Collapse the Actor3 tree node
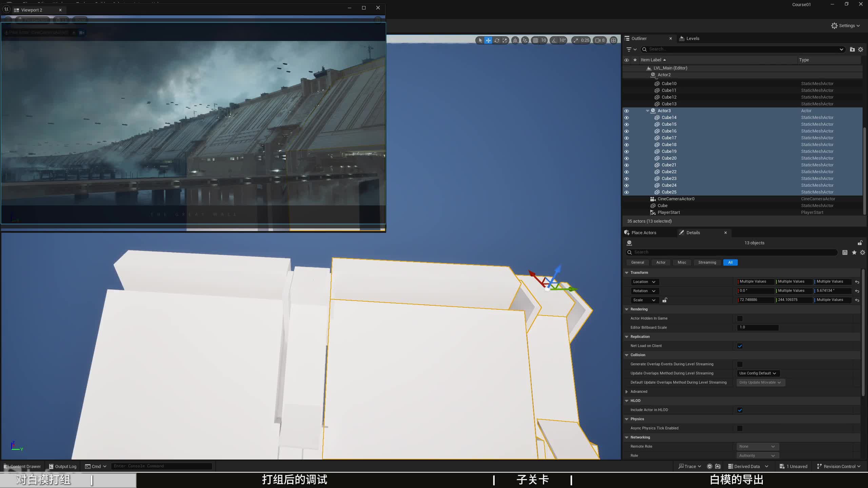Screen dimensions: 868x488 click(648, 111)
